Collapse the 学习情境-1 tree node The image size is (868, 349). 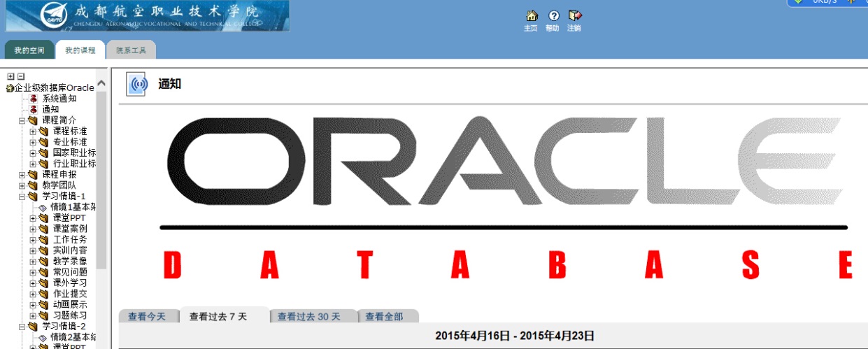coord(22,197)
